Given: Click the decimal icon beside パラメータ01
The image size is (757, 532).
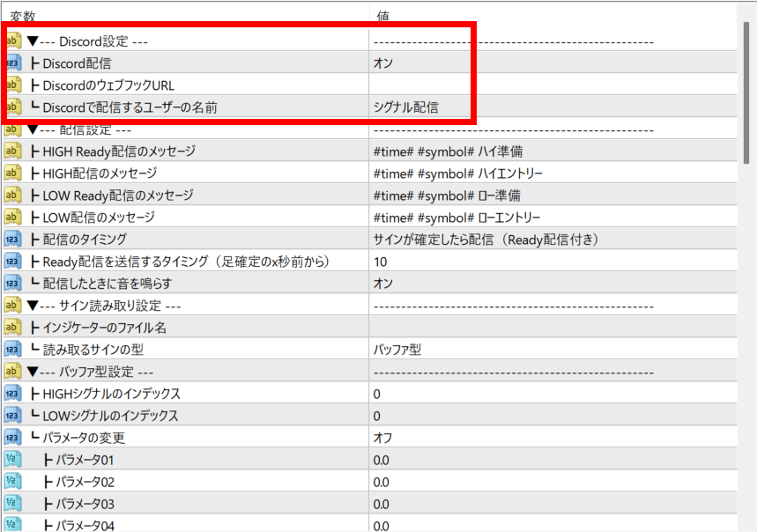Looking at the screenshot, I should click(x=12, y=460).
